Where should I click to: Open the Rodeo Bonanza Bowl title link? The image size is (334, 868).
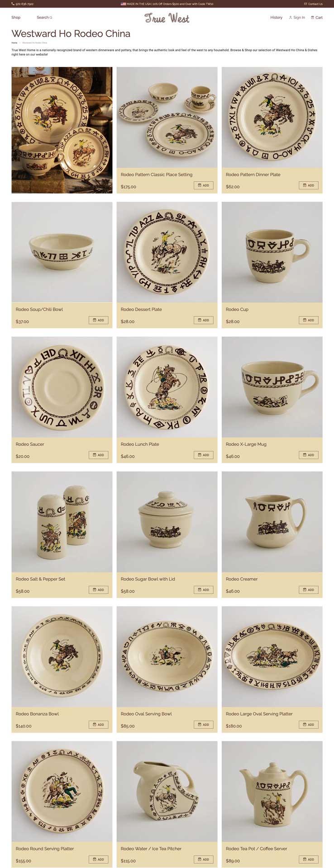click(37, 714)
